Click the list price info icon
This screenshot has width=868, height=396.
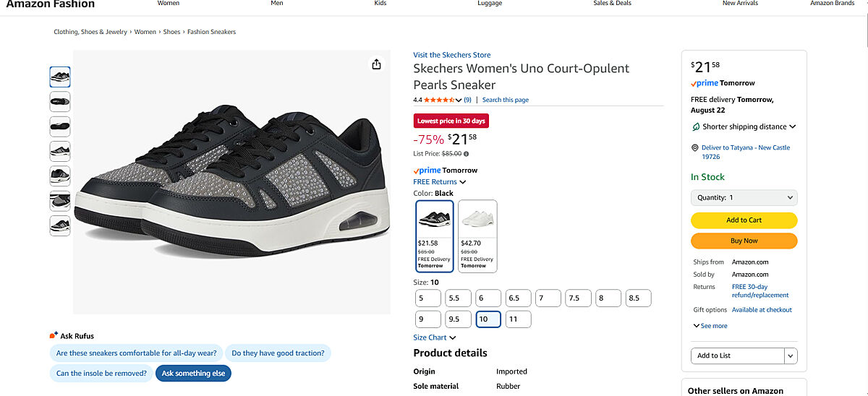[x=466, y=154]
